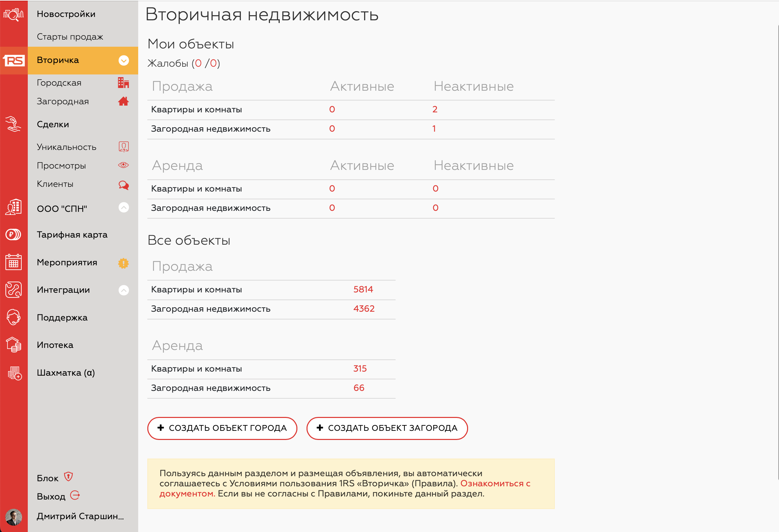Click the ruble coin icon for Тарифная карта
Viewport: 779px width, 532px height.
[x=14, y=235]
